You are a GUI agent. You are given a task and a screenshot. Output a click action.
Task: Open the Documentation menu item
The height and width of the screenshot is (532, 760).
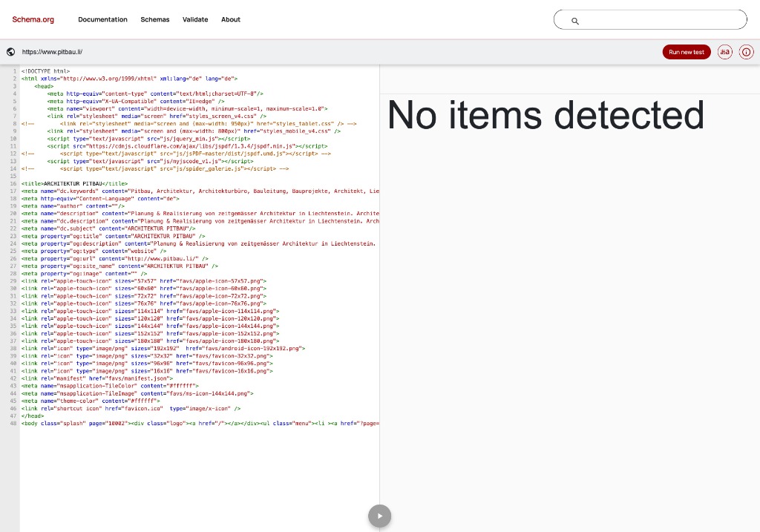tap(102, 19)
